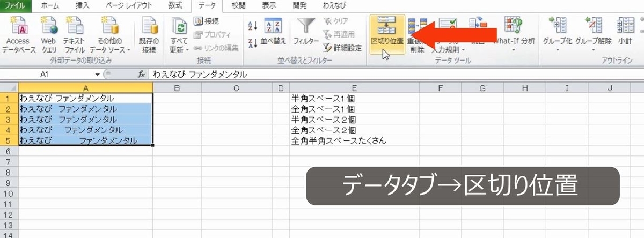
Task: Click プロパティ in connections group
Action: tap(211, 34)
